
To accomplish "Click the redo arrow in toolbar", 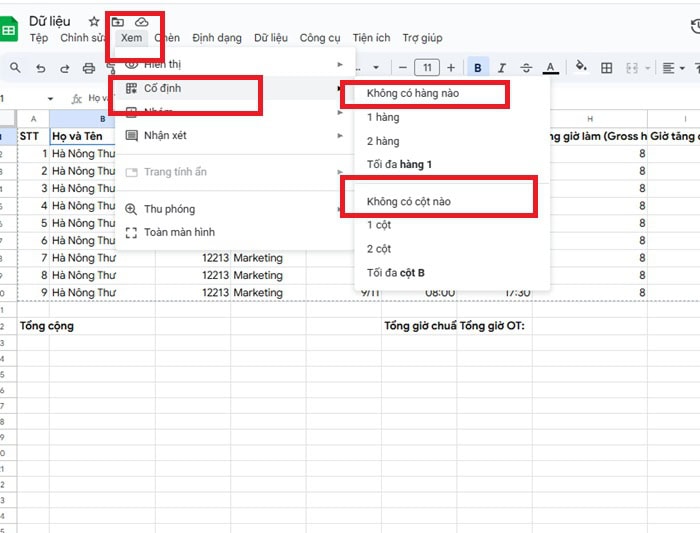I will pos(64,68).
